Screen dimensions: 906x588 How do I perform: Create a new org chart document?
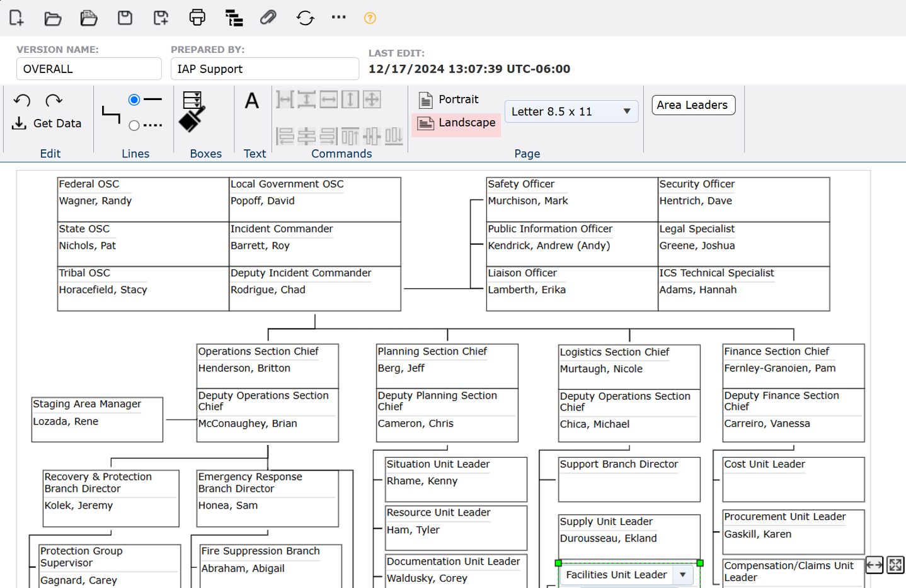16,18
